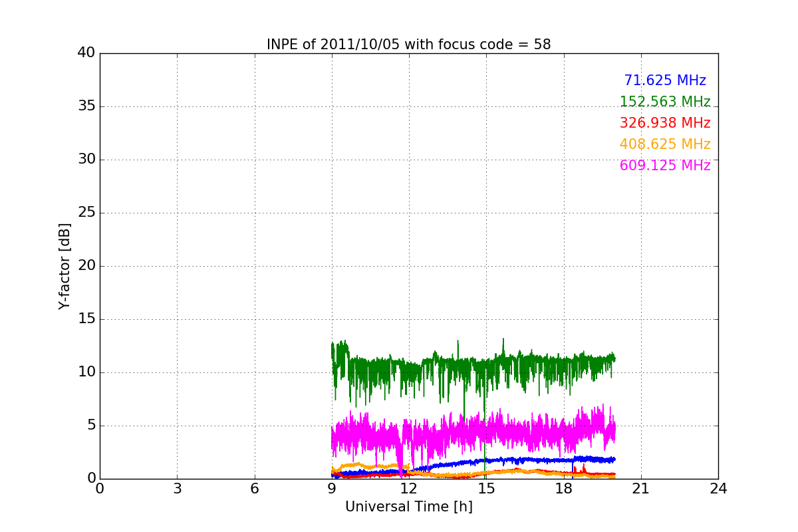Select the green 152.563 MHz legend label

[665, 102]
